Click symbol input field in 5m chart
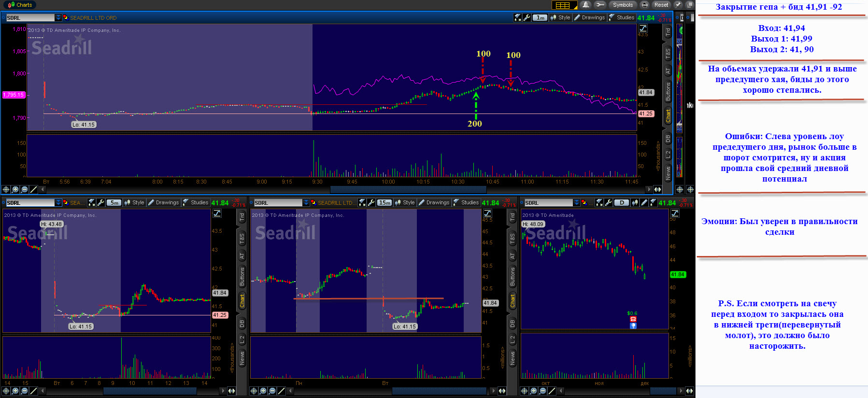 (30, 203)
